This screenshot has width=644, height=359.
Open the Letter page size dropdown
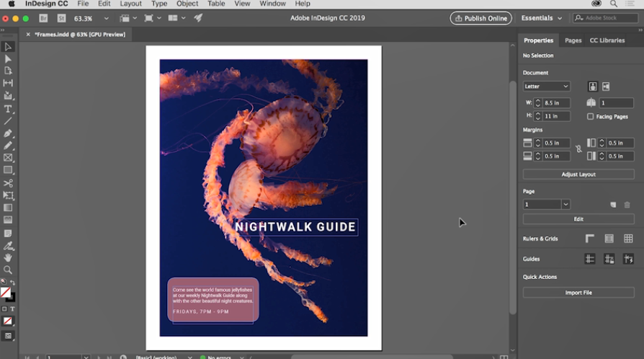click(x=546, y=87)
